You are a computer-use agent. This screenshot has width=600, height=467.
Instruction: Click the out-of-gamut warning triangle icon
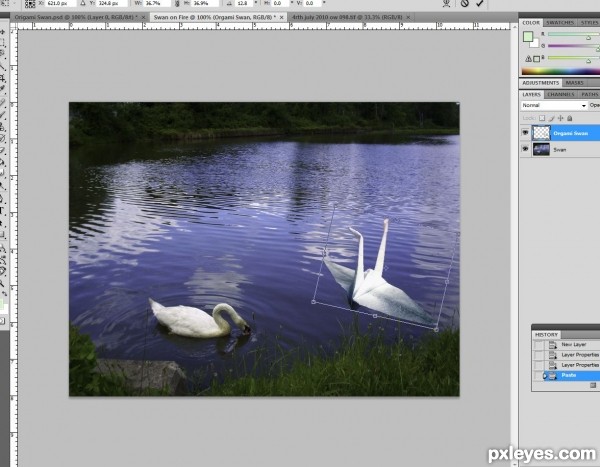tap(528, 59)
